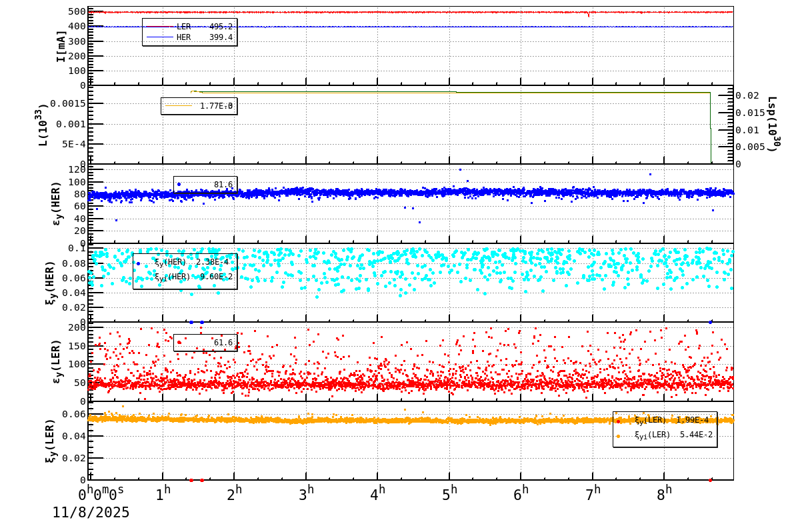Image resolution: width=800 pixels, height=532 pixels.
Task: Select the orange ξyi(LER) 5.44E-2 legend marker
Action: point(618,436)
